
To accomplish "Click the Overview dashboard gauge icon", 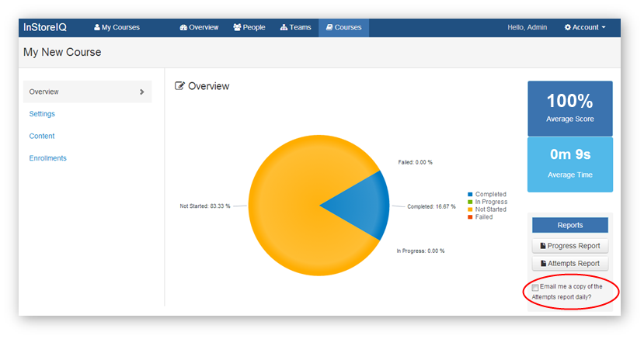I will click(x=183, y=27).
